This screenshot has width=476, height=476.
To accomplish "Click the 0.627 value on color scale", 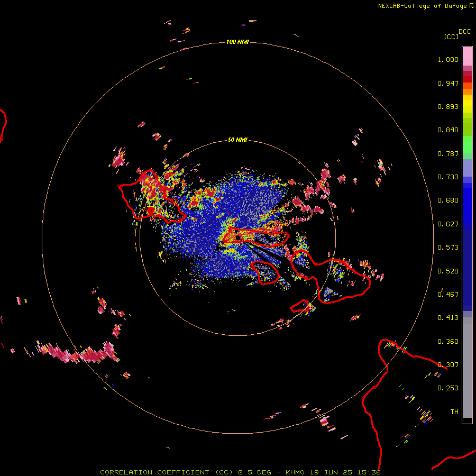I will coord(448,224).
